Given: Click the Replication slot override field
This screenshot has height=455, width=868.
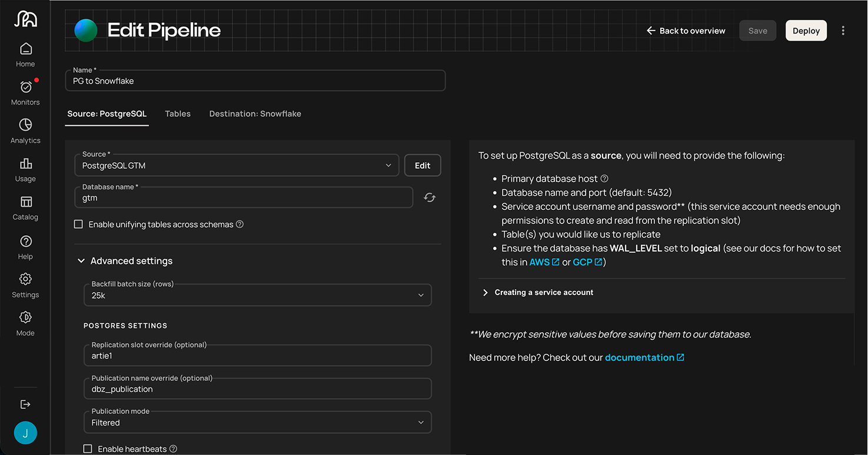Looking at the screenshot, I should pyautogui.click(x=258, y=356).
